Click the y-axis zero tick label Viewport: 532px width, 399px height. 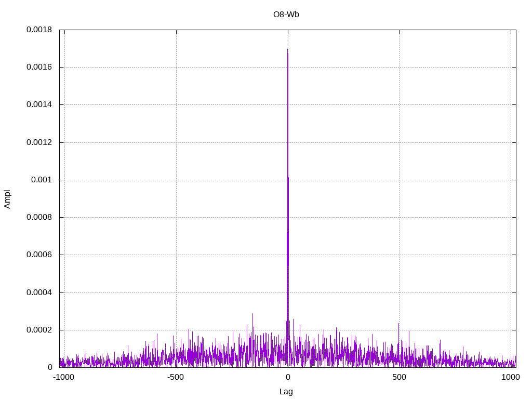click(50, 367)
